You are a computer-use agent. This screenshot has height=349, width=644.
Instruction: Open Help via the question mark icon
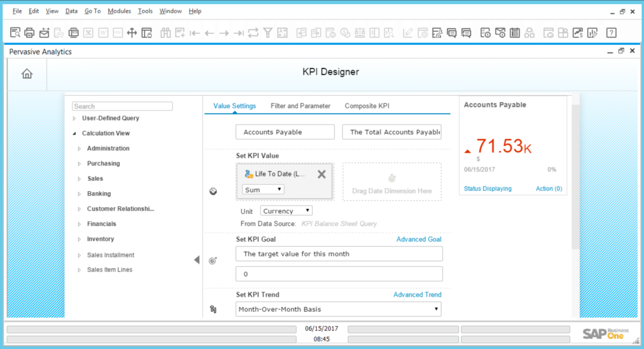tap(611, 32)
